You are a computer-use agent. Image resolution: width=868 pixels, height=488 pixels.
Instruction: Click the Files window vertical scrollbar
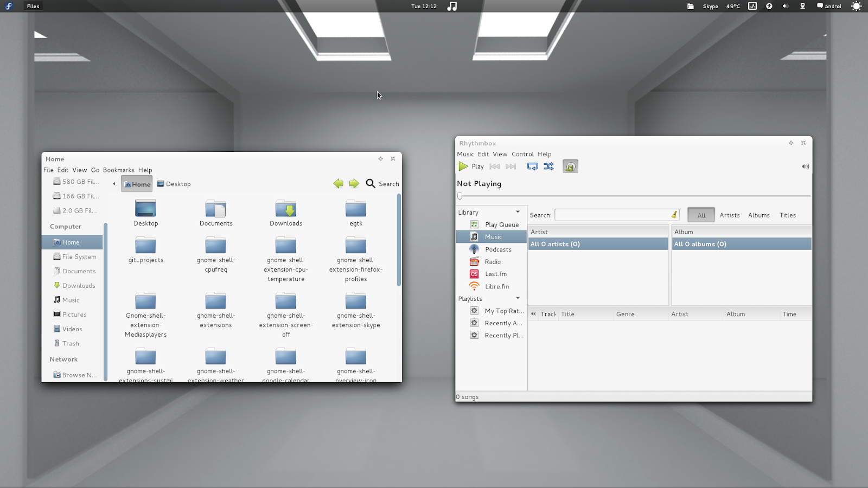(x=399, y=240)
